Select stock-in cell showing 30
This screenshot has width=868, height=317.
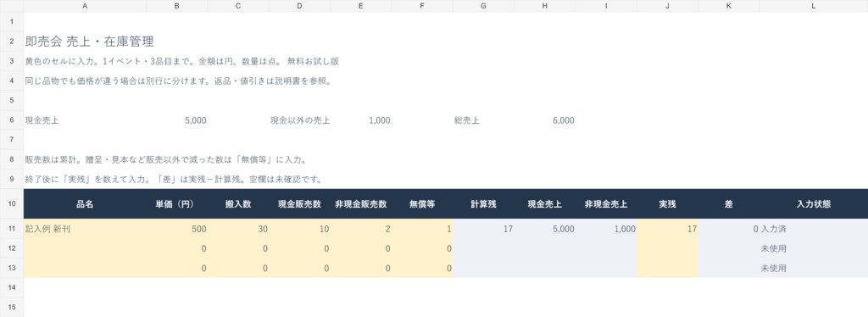click(238, 229)
